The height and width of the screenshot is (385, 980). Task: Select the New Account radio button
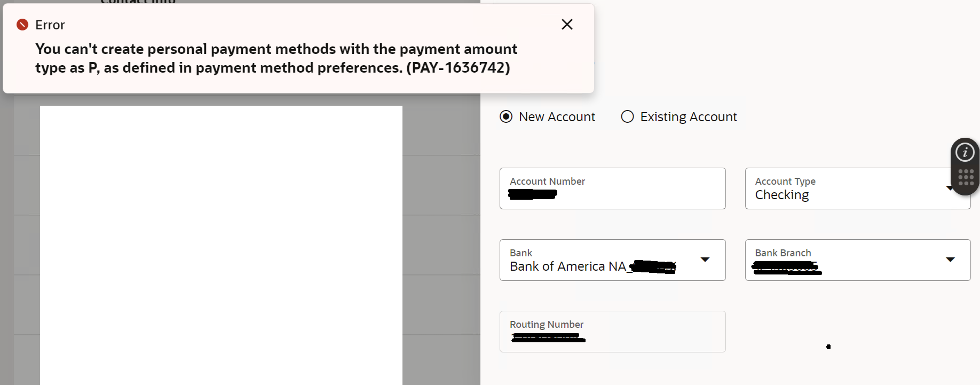506,116
